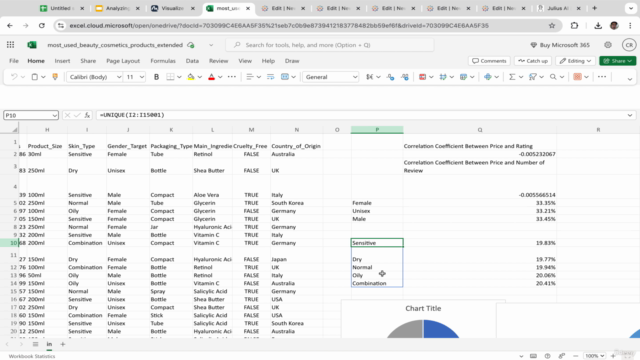Reload the page in browser
Viewport: 640px width, 360px height.
[x=42, y=26]
